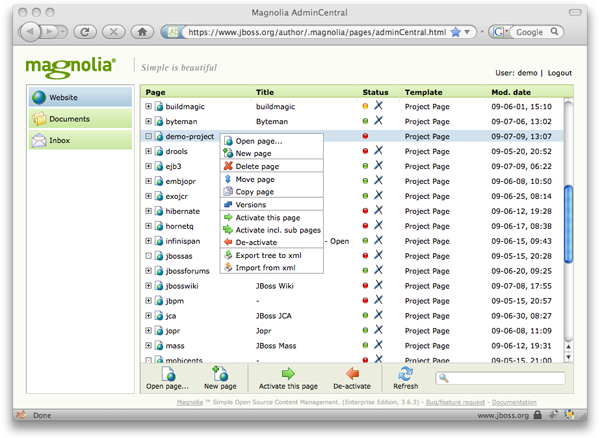Image resolution: width=600 pixels, height=438 pixels.
Task: Open the URL bar history dropdown arrow
Action: (x=467, y=32)
